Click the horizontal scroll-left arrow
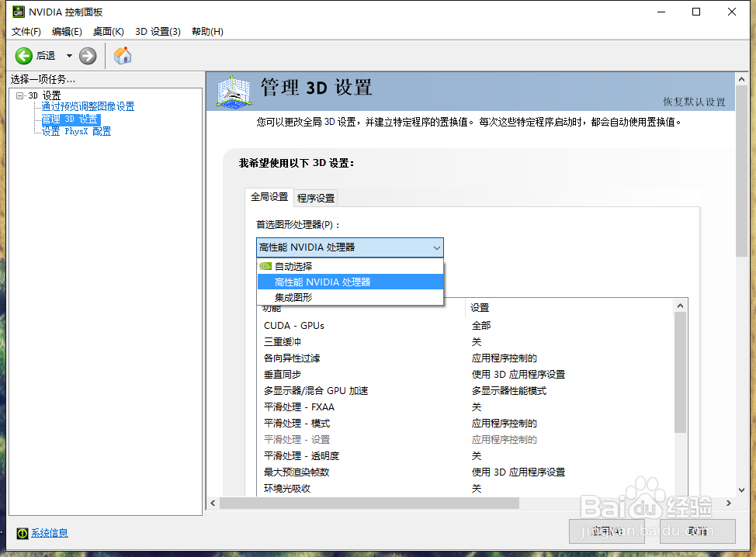Screen dimensions: 756x557 click(213, 503)
